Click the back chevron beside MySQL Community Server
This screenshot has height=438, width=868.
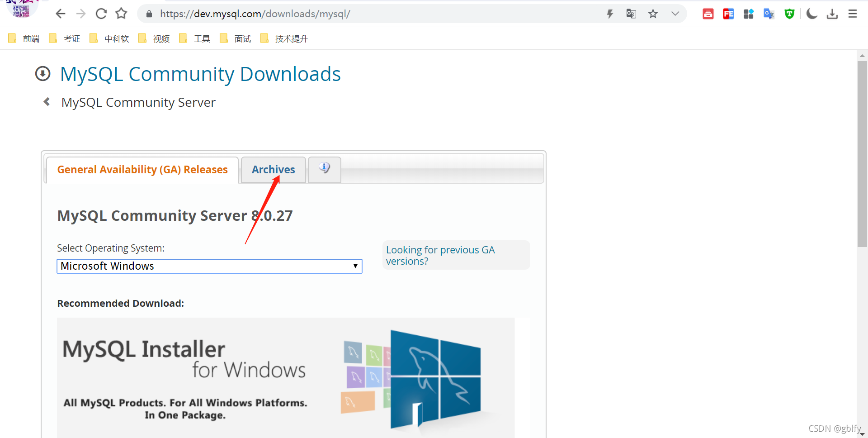click(x=46, y=102)
